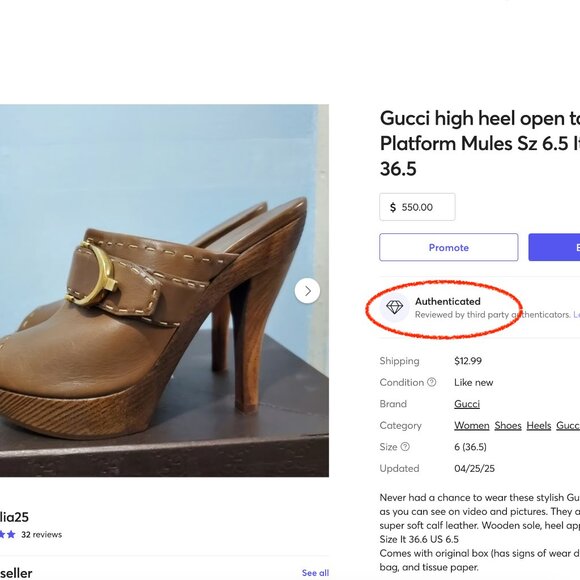Click the $12.99 shipping value
This screenshot has width=580, height=580.
468,361
